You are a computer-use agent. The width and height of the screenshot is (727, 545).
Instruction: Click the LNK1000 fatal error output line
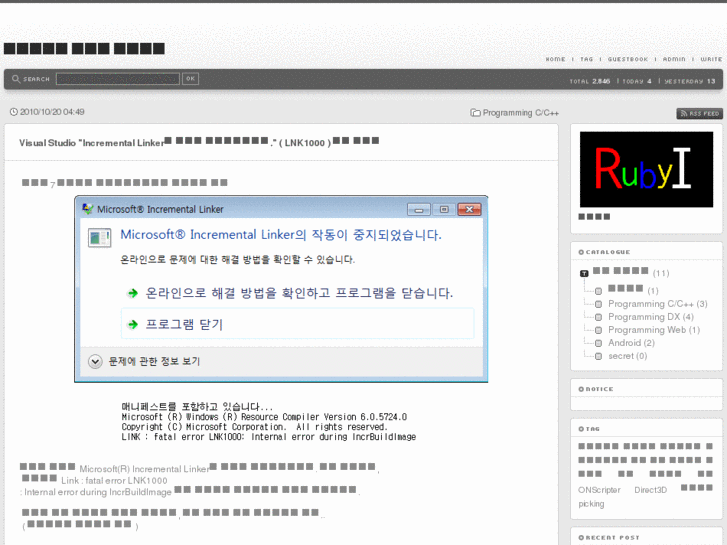pyautogui.click(x=268, y=437)
